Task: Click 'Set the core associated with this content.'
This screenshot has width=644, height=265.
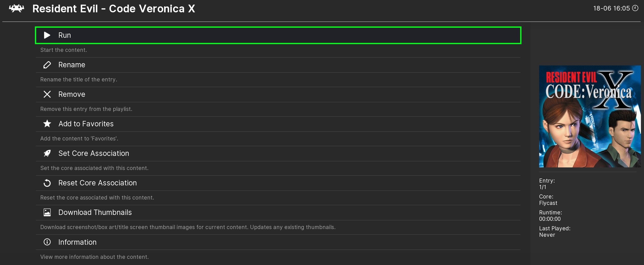Action: [94, 168]
